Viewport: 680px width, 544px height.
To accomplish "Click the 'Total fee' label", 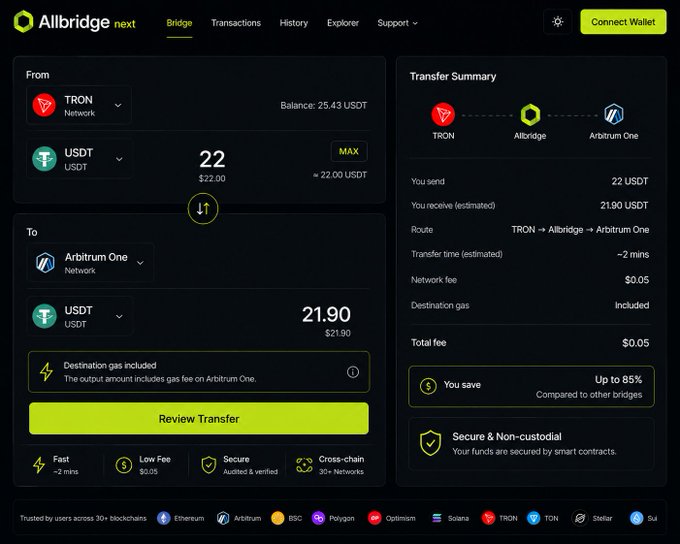I will (428, 343).
